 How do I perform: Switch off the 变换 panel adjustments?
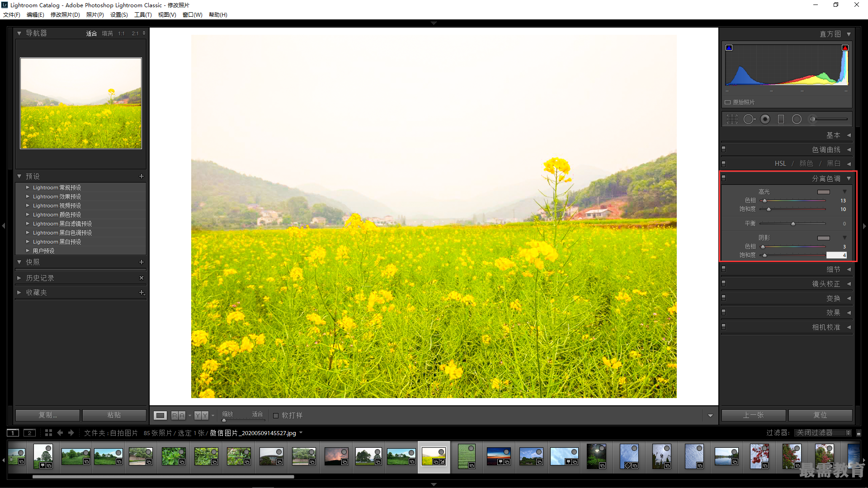point(724,298)
